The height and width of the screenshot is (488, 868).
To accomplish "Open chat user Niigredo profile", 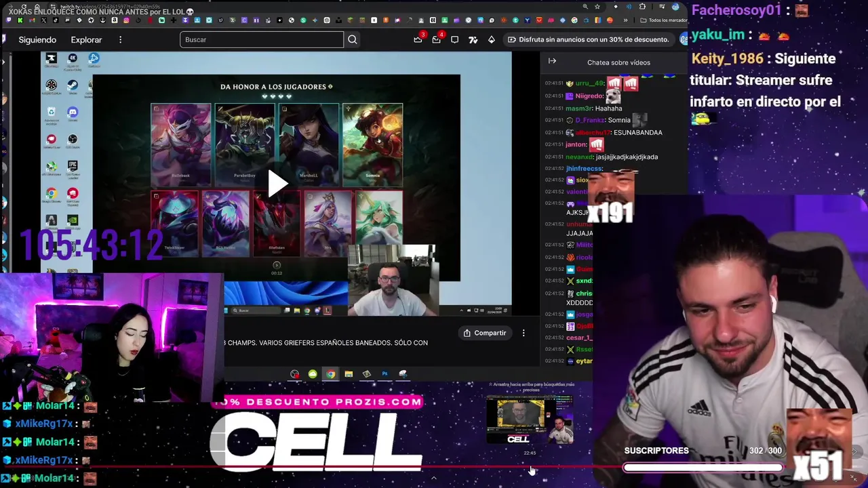I will tap(589, 96).
